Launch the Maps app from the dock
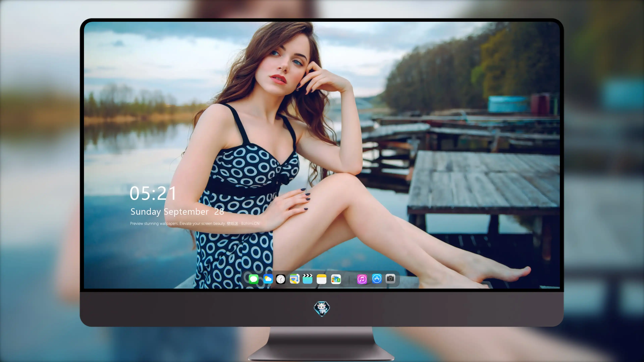This screenshot has height=362, width=644. tap(294, 279)
